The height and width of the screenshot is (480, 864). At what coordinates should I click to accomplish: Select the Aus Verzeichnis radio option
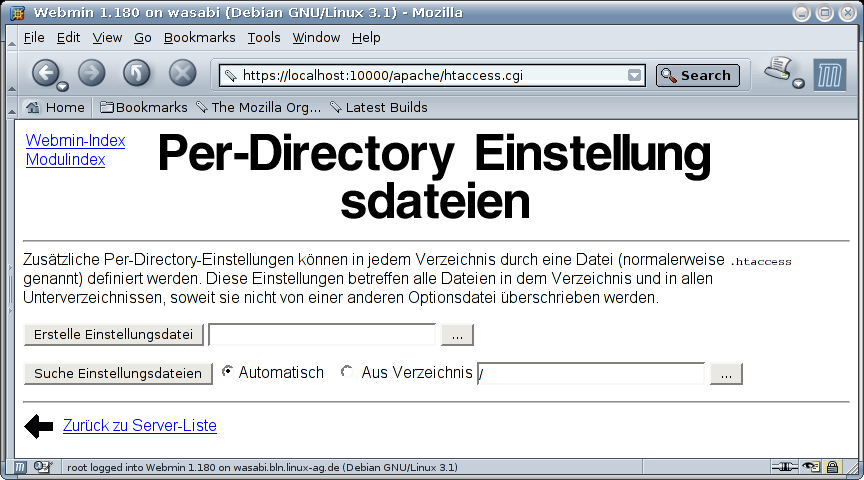tap(347, 372)
